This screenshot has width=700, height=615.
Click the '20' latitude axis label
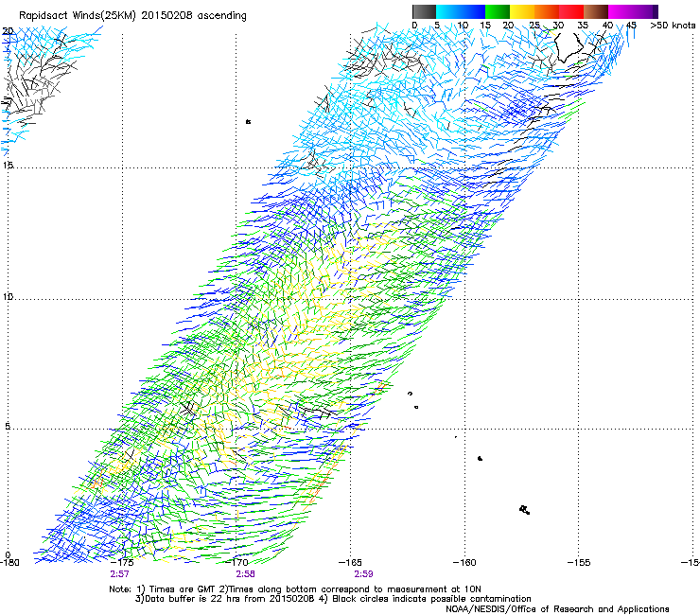click(8, 31)
